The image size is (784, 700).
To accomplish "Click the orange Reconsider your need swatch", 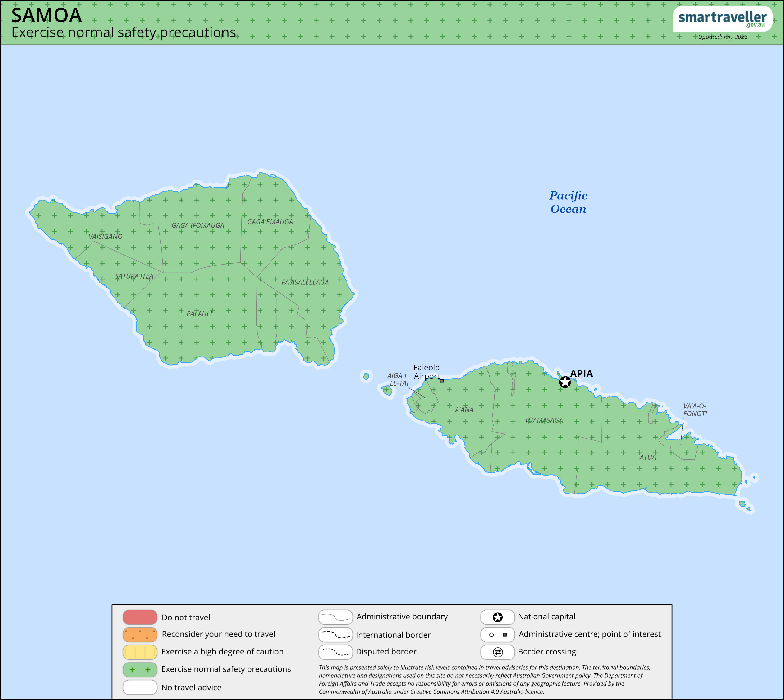I will click(140, 635).
